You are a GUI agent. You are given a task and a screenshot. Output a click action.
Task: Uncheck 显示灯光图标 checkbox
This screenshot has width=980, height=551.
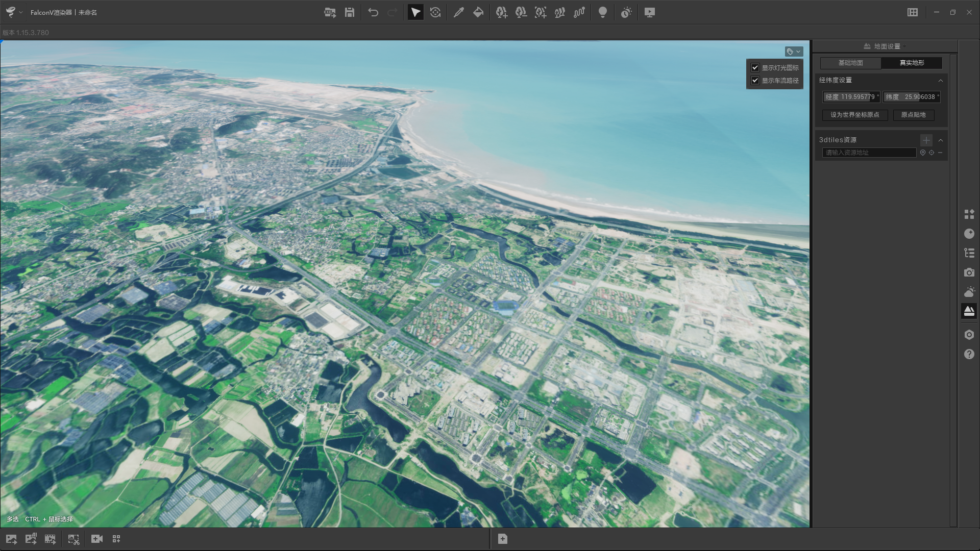[x=755, y=67]
